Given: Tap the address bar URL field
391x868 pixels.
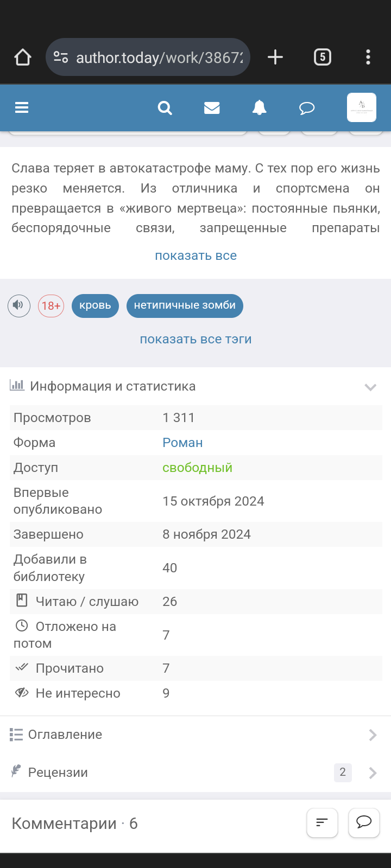Looking at the screenshot, I should [x=157, y=58].
